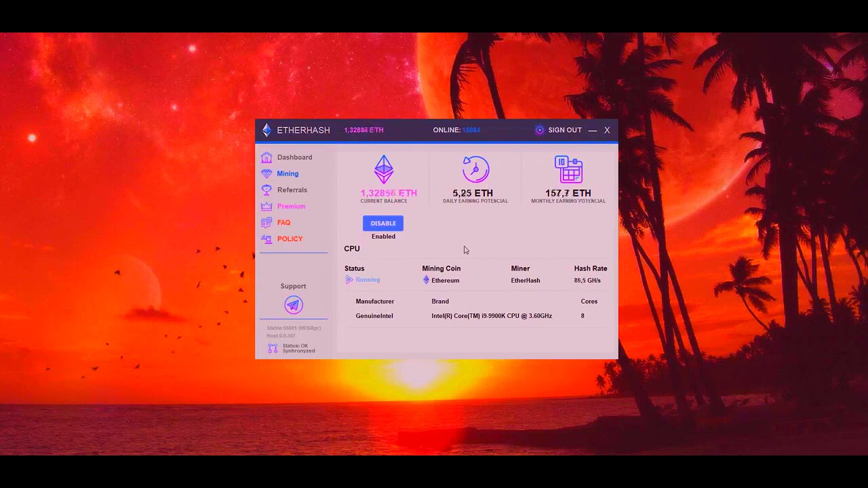The width and height of the screenshot is (868, 488).
Task: Click the Ethereum current balance icon
Action: (384, 169)
